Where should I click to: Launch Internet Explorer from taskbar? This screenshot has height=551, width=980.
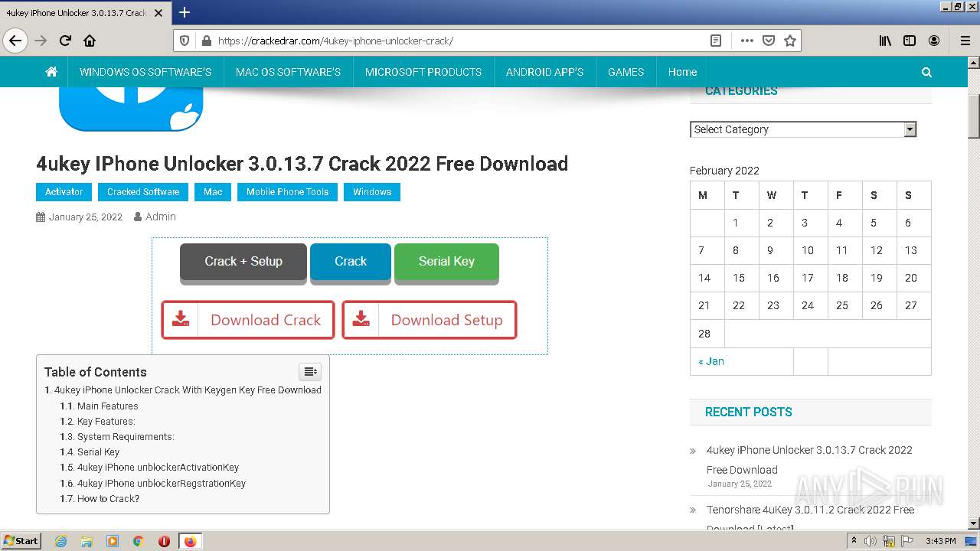tap(60, 541)
